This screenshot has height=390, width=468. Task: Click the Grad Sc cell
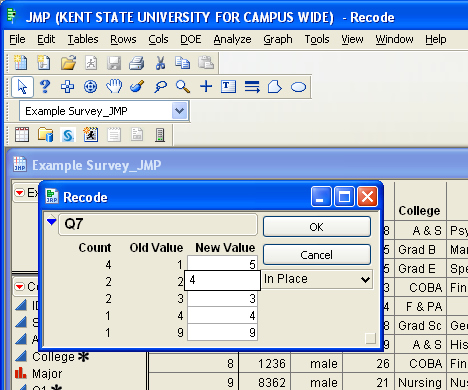(x=420, y=325)
